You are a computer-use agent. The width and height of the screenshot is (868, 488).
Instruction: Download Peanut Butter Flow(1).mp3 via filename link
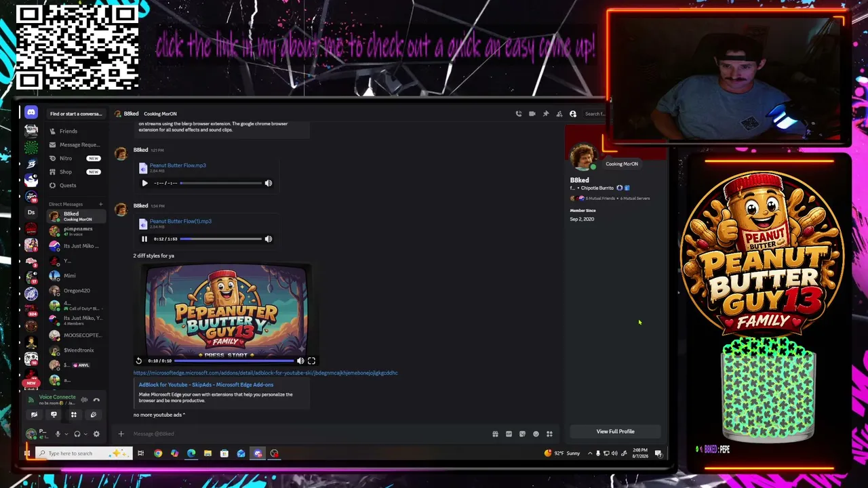pyautogui.click(x=180, y=221)
